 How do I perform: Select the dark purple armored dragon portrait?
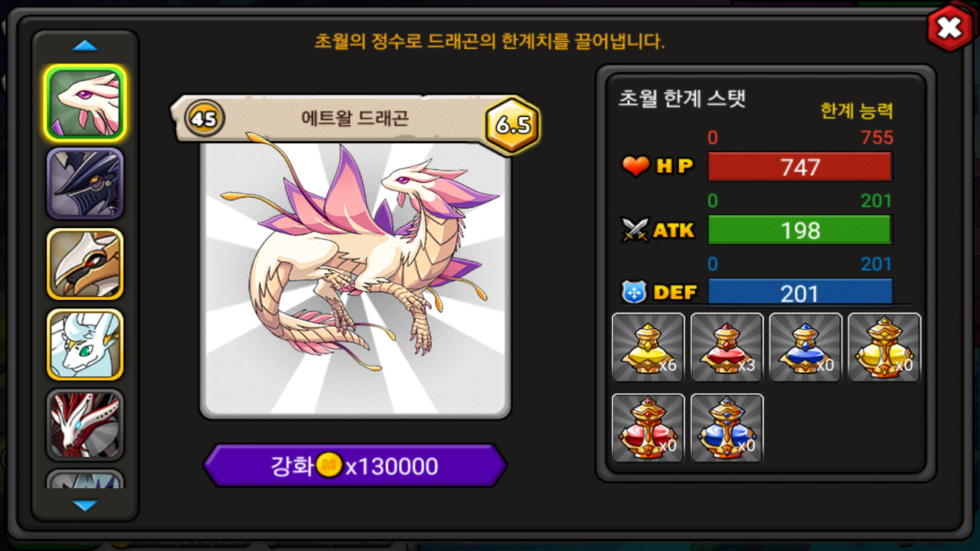pyautogui.click(x=85, y=184)
